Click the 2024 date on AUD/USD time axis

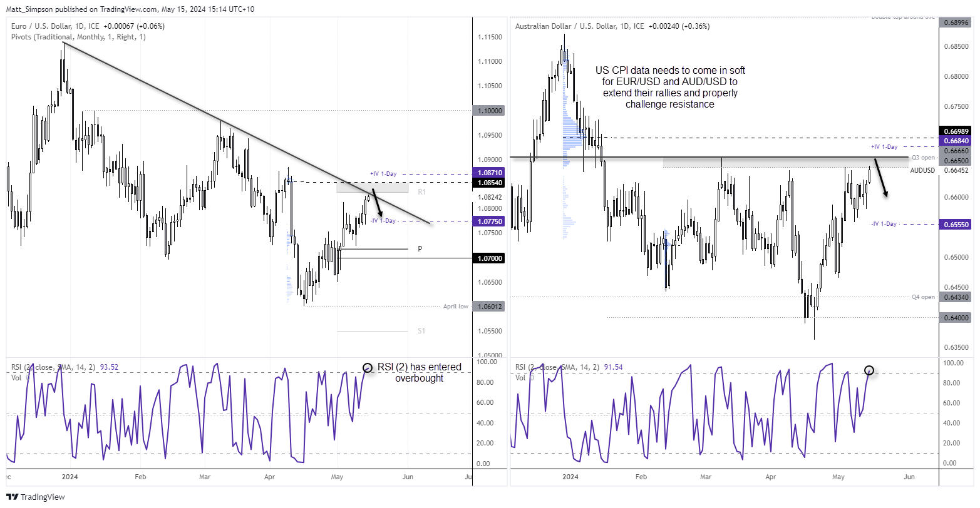pos(571,477)
